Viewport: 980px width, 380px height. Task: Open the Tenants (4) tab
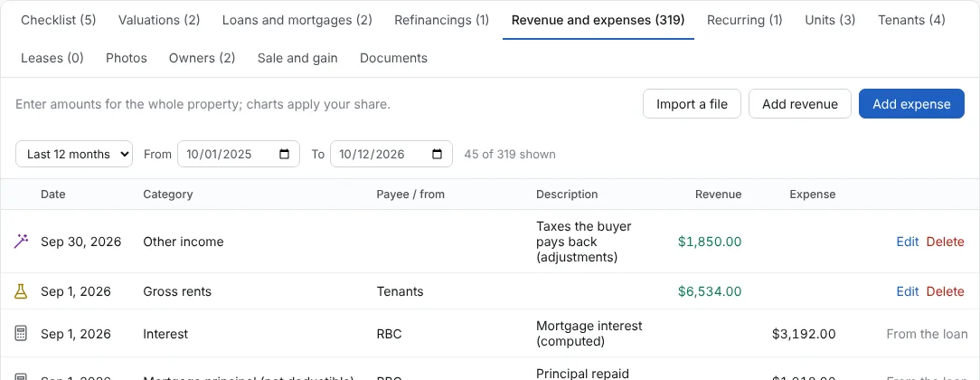(911, 20)
